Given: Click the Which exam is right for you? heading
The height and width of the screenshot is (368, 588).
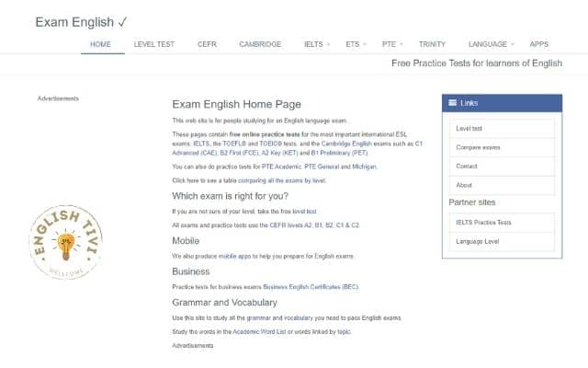Looking at the screenshot, I should [231, 196].
